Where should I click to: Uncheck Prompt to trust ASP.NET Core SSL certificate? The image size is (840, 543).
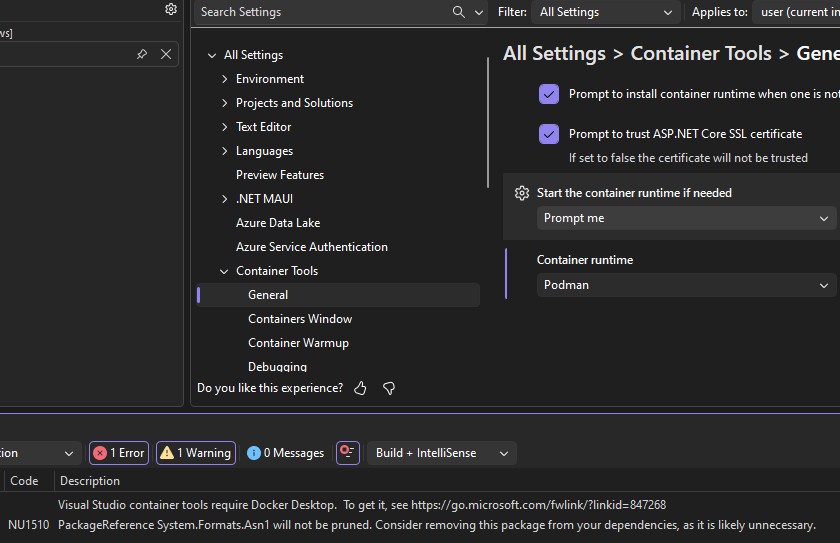point(549,134)
